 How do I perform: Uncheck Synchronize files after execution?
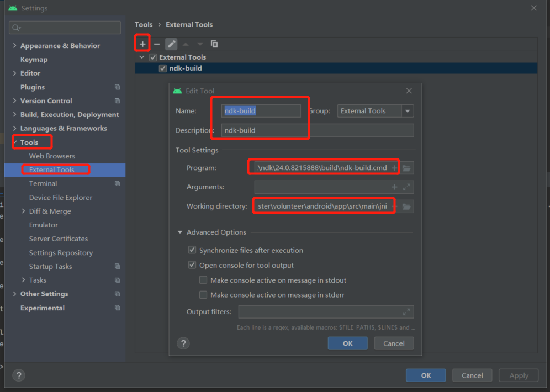click(x=192, y=250)
